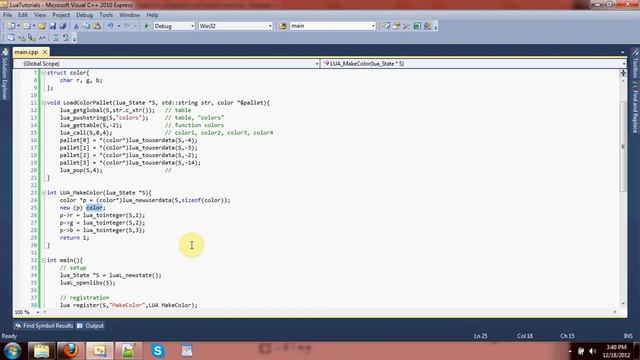Click the vertical scrollbar thumb of editor
640x360 pixels.
pyautogui.click(x=623, y=146)
